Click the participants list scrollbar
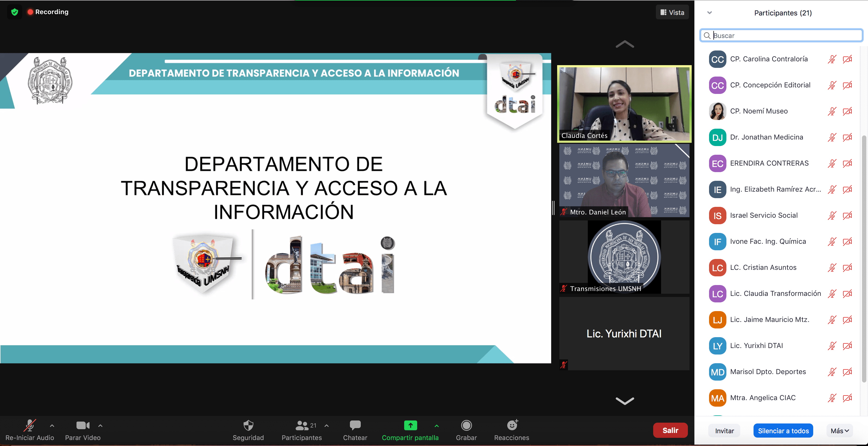868x446 pixels. tap(864, 259)
